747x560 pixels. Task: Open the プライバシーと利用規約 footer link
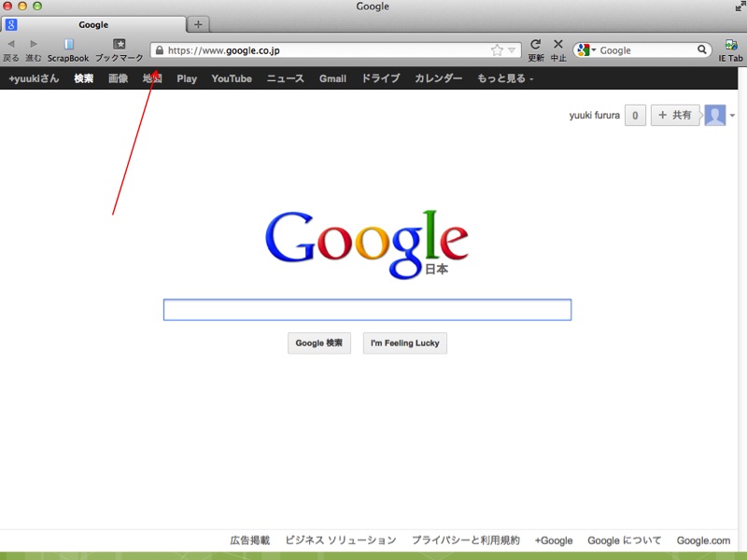(465, 540)
